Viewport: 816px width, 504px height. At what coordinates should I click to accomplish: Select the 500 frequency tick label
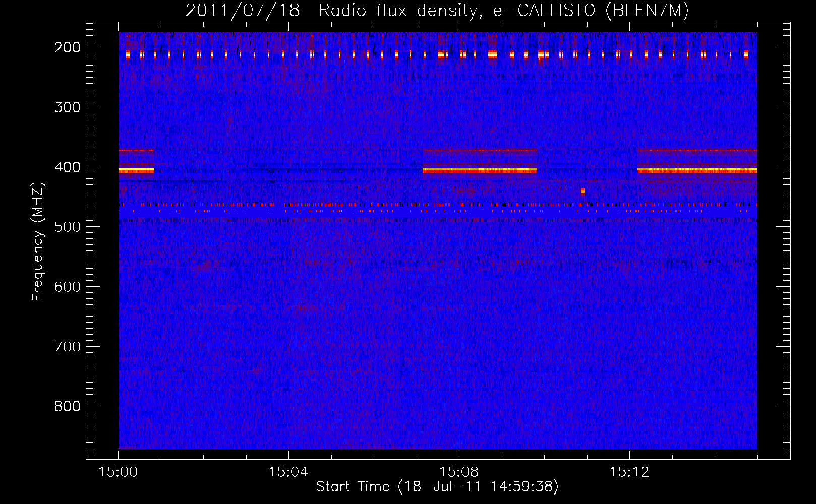coord(68,227)
